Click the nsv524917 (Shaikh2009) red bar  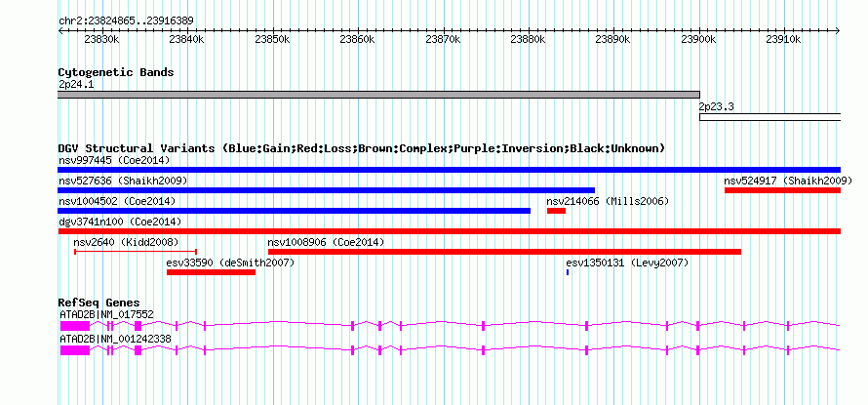pos(783,190)
